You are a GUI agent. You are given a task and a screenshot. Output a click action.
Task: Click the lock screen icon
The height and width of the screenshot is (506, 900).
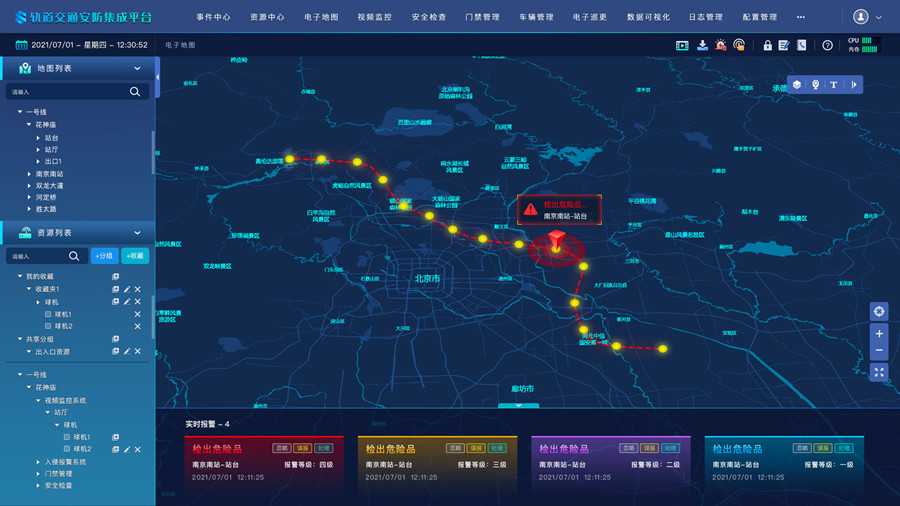767,45
